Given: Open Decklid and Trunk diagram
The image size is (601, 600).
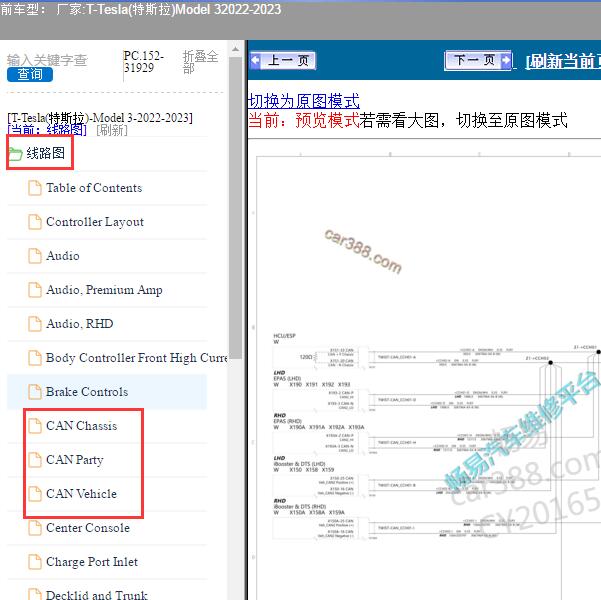Looking at the screenshot, I should [x=97, y=595].
